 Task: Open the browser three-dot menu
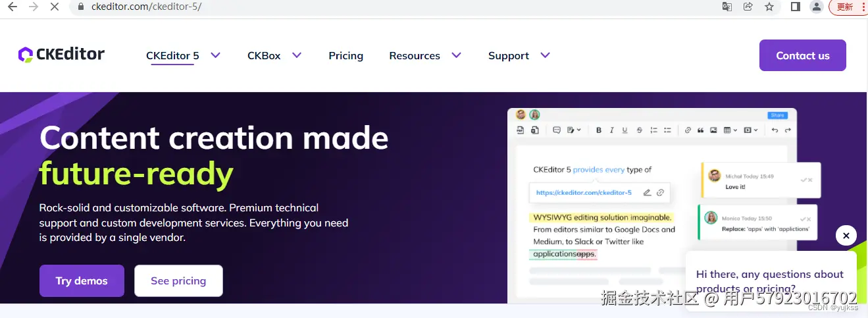(x=864, y=7)
